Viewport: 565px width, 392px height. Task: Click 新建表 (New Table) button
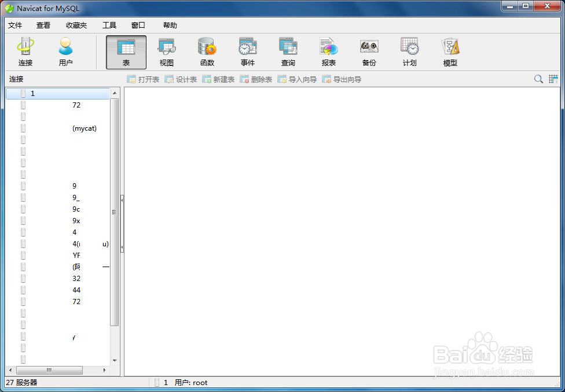218,80
